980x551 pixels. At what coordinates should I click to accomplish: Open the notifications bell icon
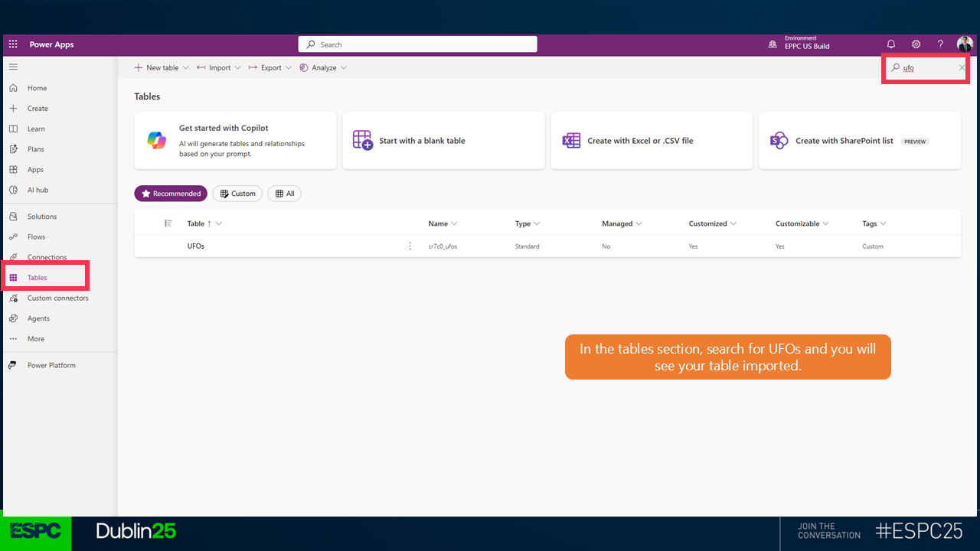pyautogui.click(x=891, y=44)
